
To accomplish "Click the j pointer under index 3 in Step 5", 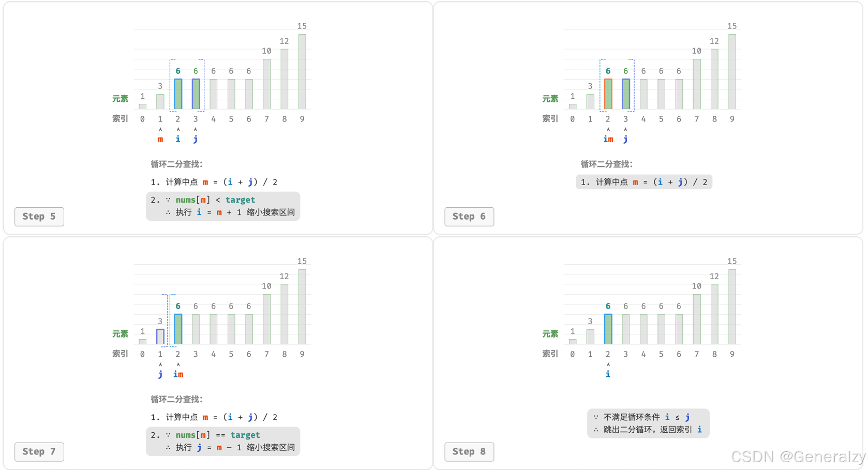I will tap(196, 140).
